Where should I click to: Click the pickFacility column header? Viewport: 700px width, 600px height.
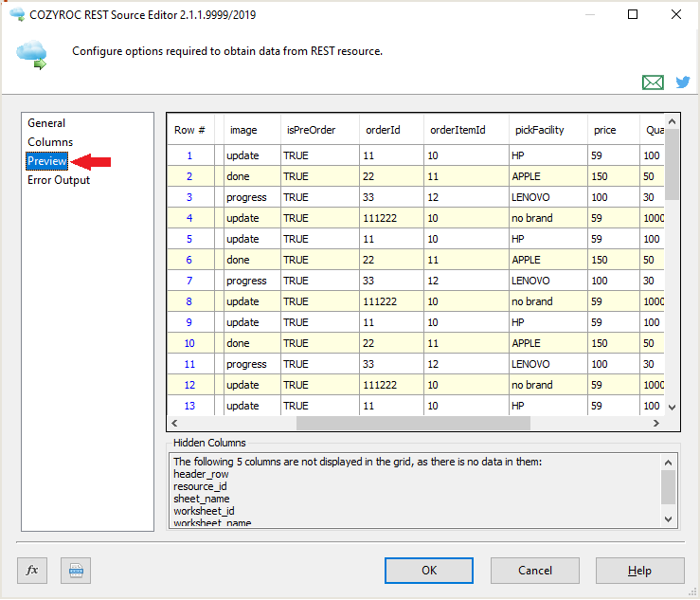(x=548, y=130)
